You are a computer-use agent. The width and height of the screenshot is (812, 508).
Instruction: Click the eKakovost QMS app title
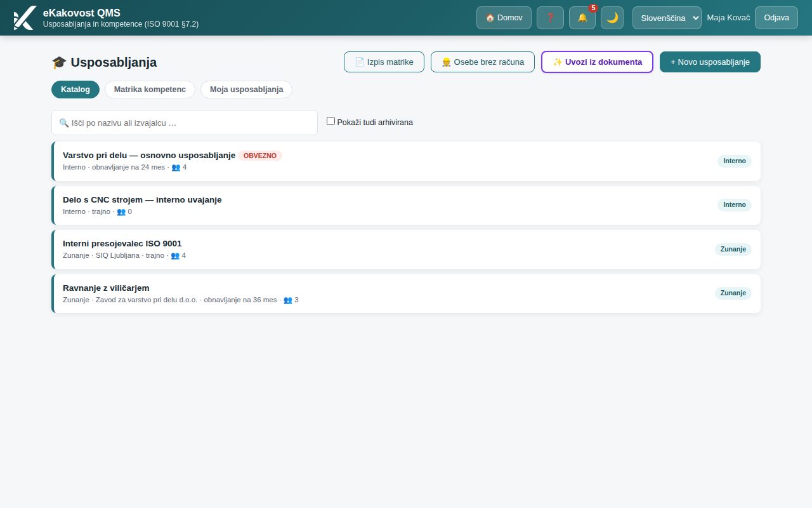81,13
